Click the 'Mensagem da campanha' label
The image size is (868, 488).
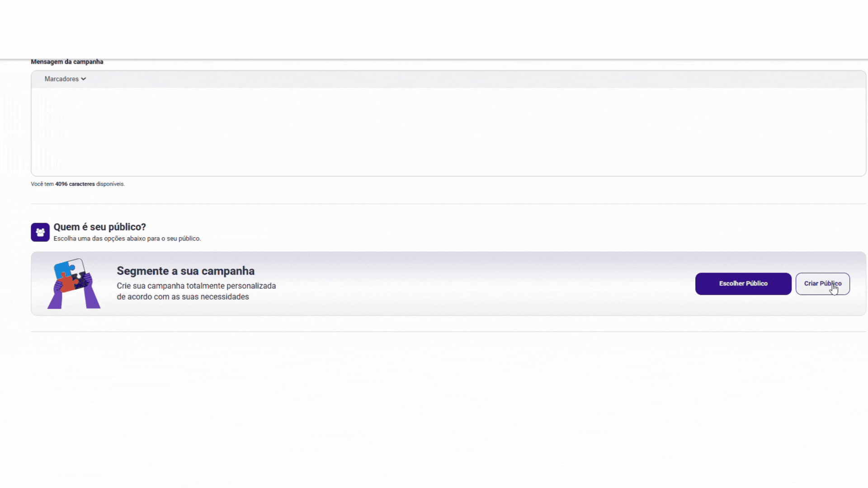click(67, 62)
